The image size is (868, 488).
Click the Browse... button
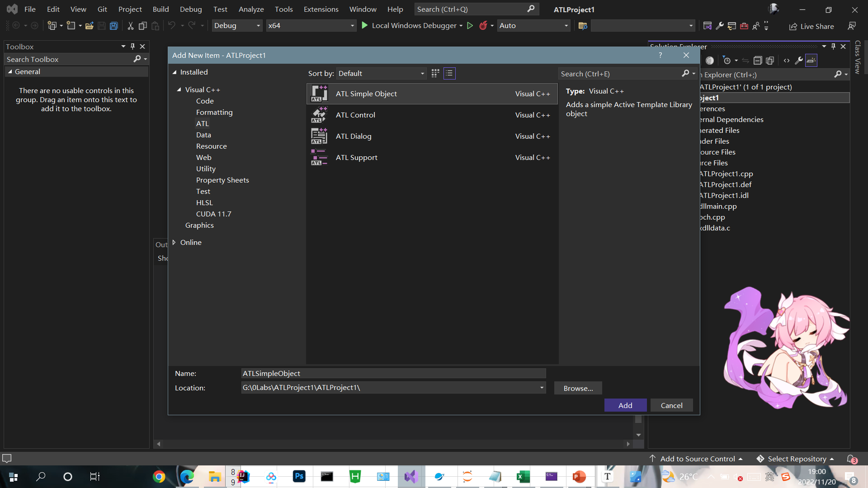[578, 388]
